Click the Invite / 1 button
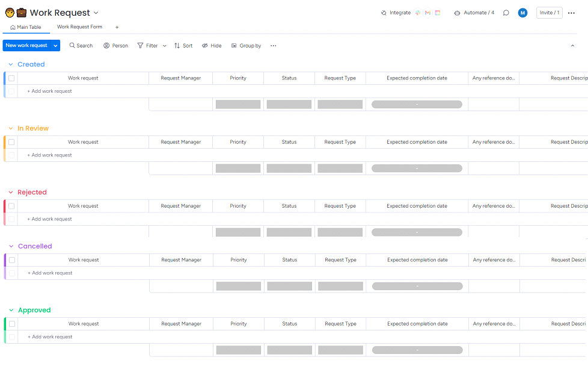The width and height of the screenshot is (588, 369). point(550,13)
